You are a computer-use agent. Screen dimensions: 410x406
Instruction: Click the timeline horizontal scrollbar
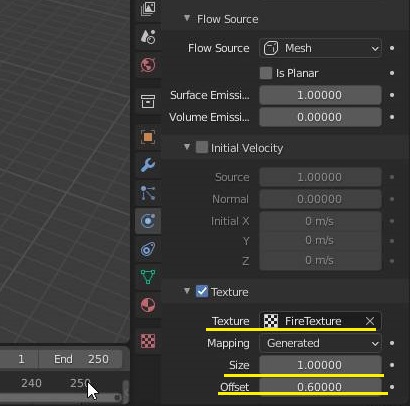(60, 397)
